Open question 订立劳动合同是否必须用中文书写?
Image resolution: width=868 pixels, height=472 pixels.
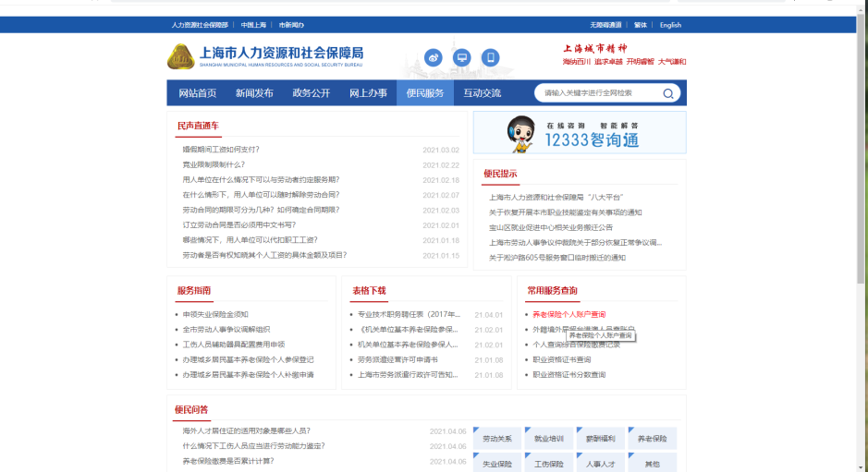(239, 224)
